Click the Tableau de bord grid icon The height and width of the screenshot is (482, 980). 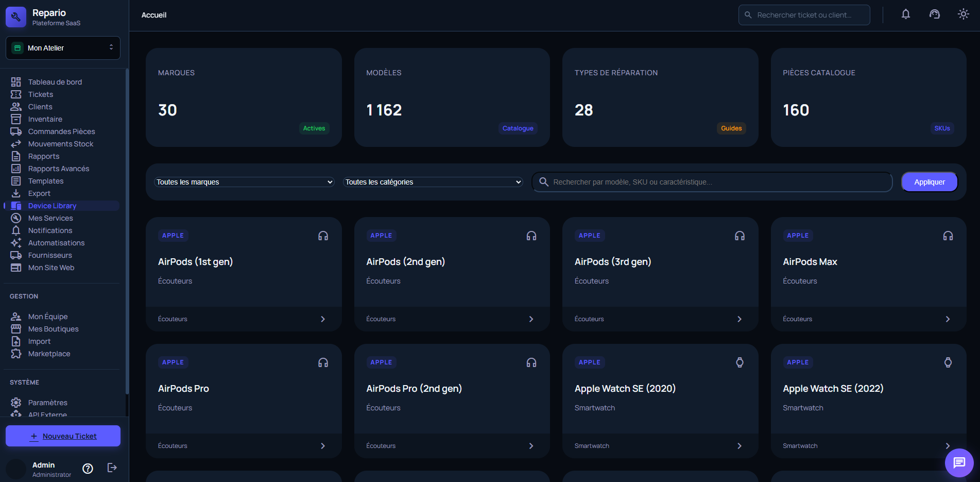pos(16,82)
